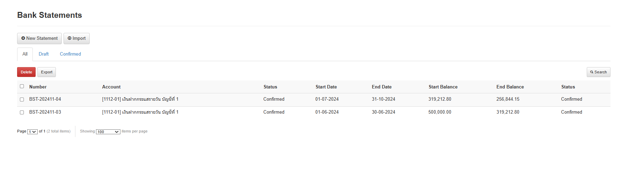Open statement BST-202411-04
644x179 pixels.
(45, 99)
